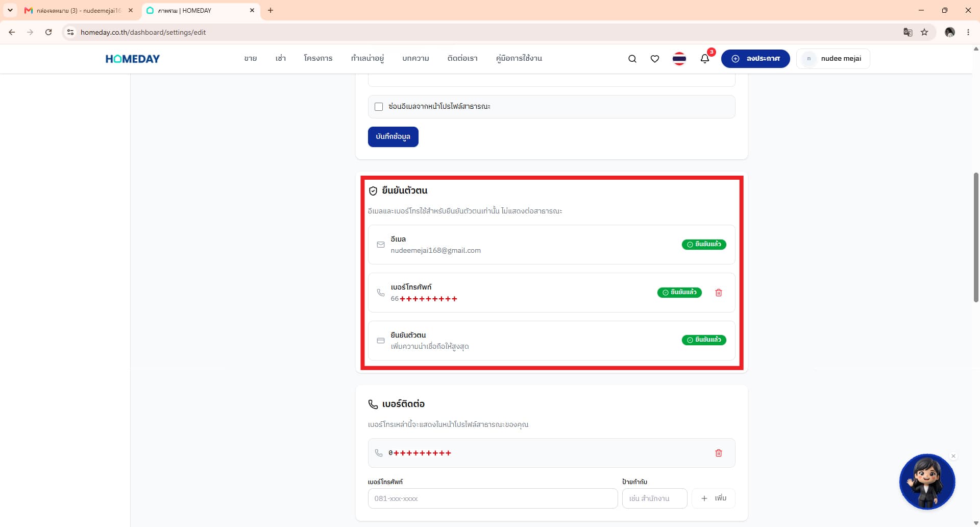The height and width of the screenshot is (527, 980).
Task: Click identity verification verified badge
Action: click(704, 340)
